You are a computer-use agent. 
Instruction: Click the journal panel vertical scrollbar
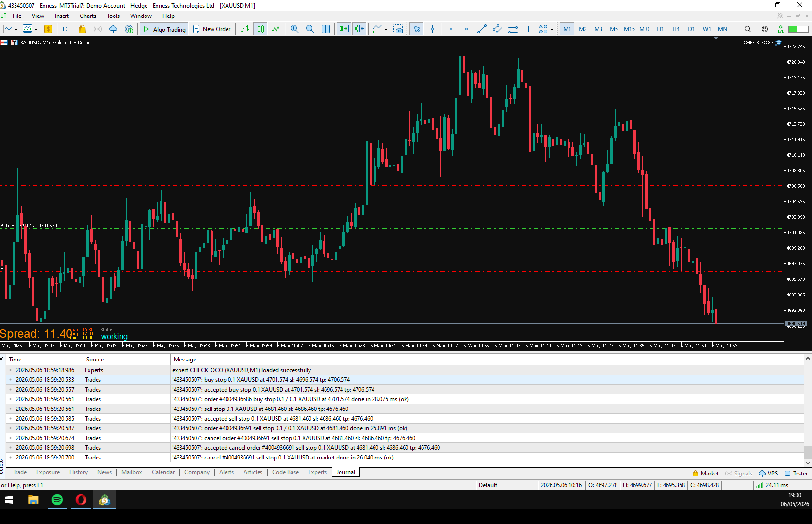[808, 409]
